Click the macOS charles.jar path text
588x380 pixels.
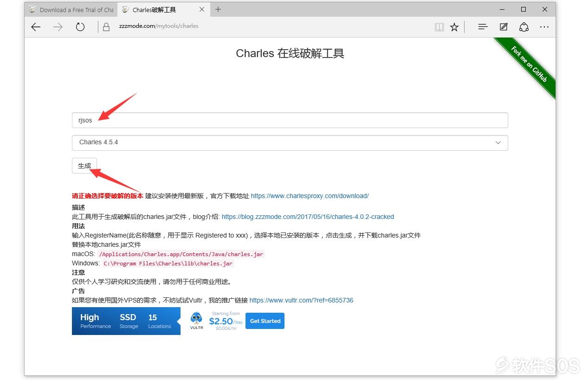point(181,254)
